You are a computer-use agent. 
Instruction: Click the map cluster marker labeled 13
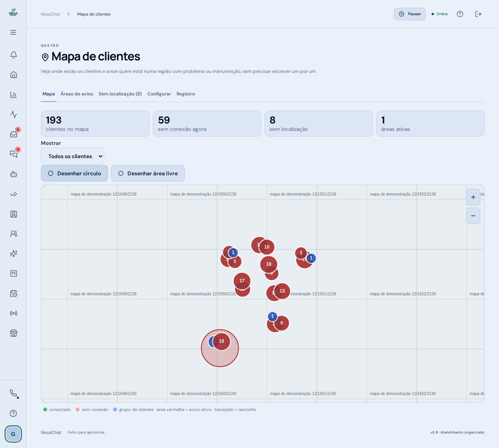282,291
